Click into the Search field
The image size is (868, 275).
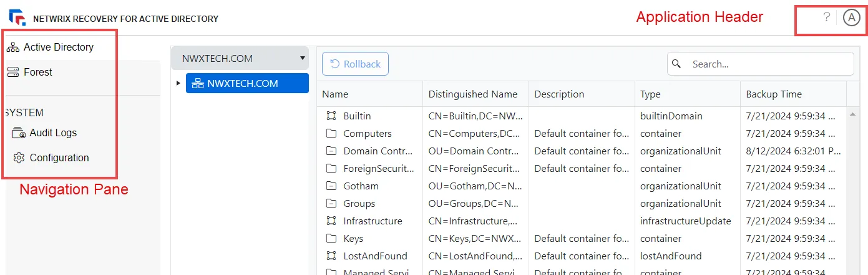click(x=761, y=64)
